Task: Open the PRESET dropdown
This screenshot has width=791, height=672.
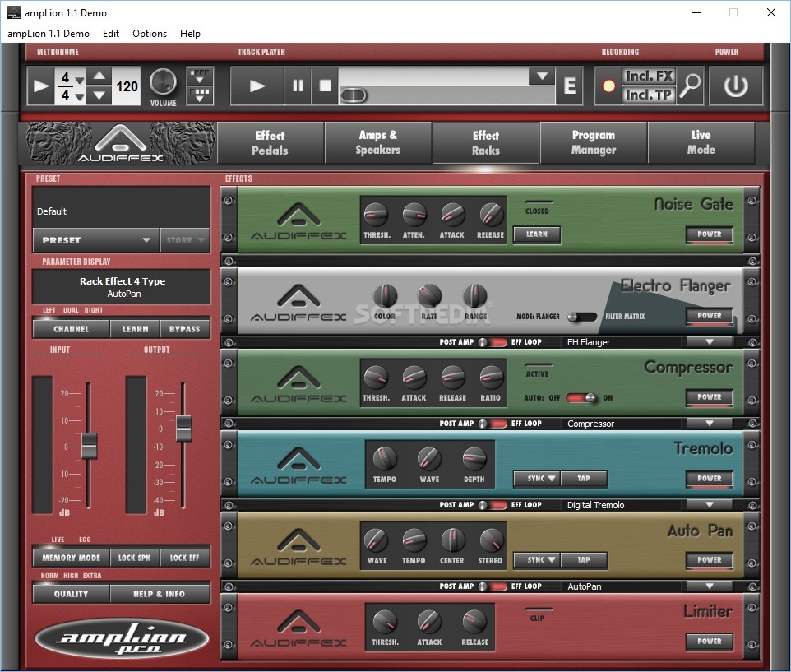Action: [96, 240]
